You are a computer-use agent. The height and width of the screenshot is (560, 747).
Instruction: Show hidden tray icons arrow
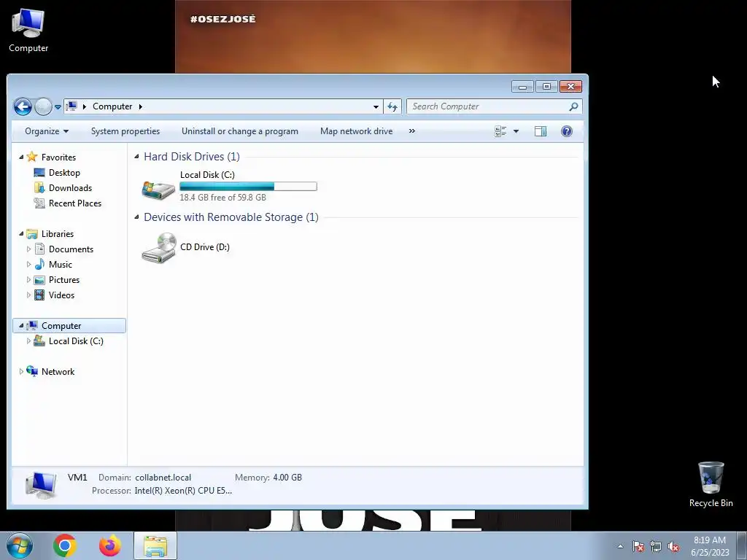tap(620, 546)
